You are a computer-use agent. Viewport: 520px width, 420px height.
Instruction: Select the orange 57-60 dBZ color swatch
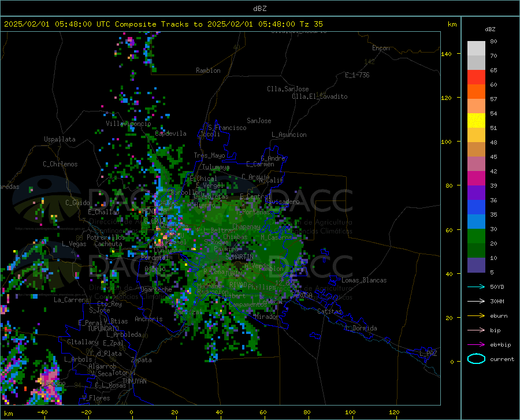click(x=476, y=92)
